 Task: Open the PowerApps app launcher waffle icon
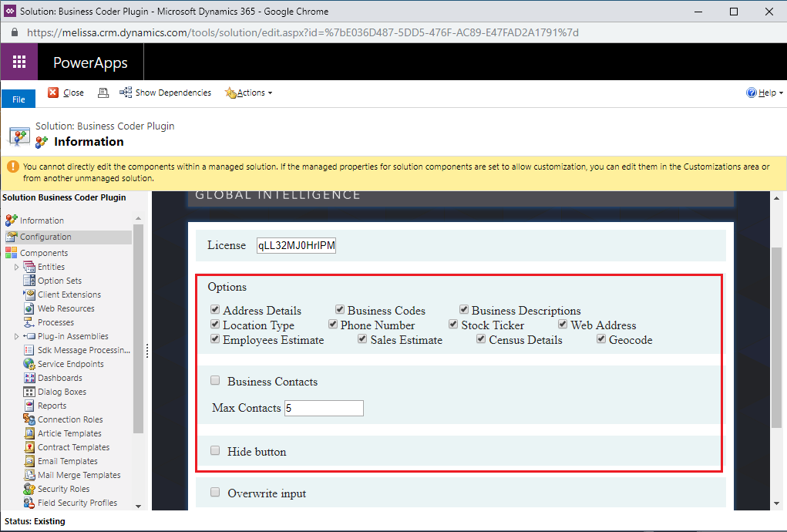[x=19, y=62]
